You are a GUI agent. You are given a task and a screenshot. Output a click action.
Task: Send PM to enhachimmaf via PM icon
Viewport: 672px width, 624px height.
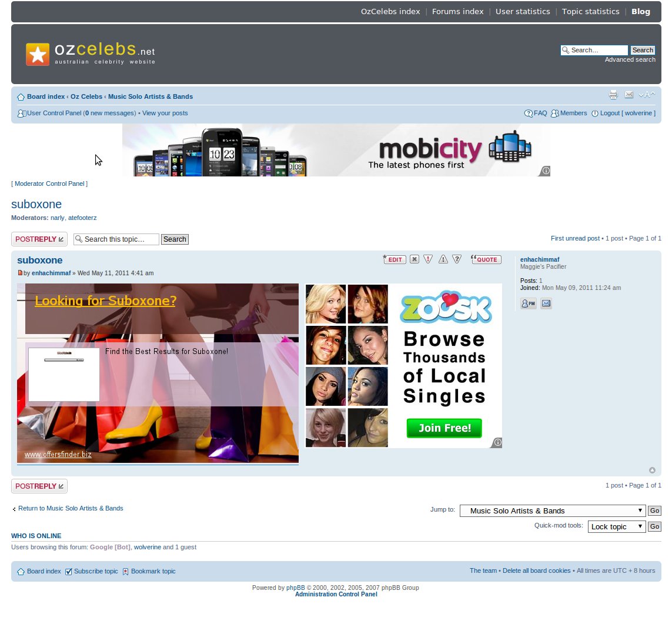(528, 303)
